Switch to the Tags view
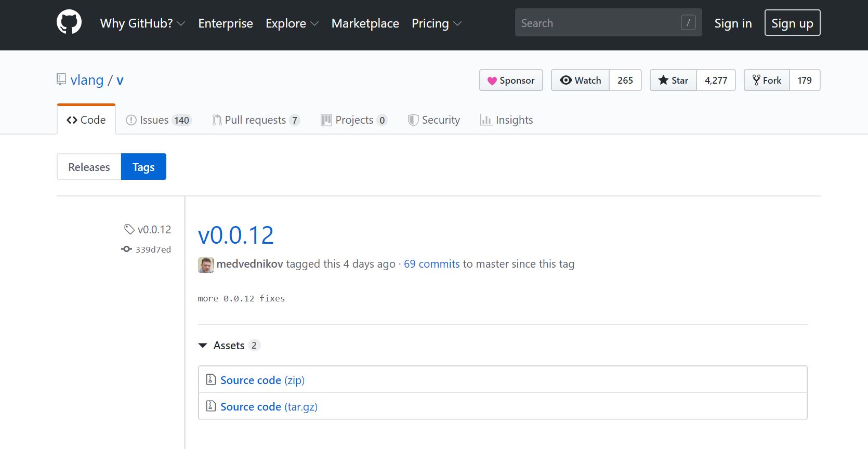The width and height of the screenshot is (868, 449). tap(143, 167)
